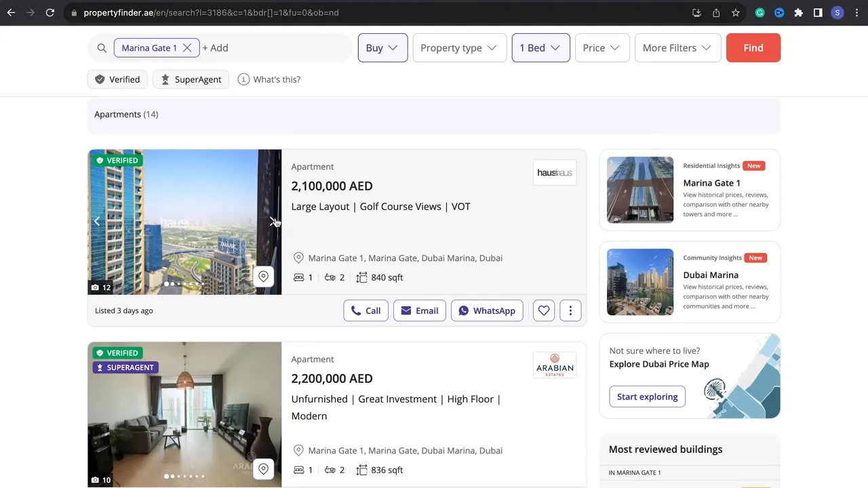Viewport: 868px width, 488px height.
Task: Click the search magnifier icon
Action: click(x=102, y=48)
